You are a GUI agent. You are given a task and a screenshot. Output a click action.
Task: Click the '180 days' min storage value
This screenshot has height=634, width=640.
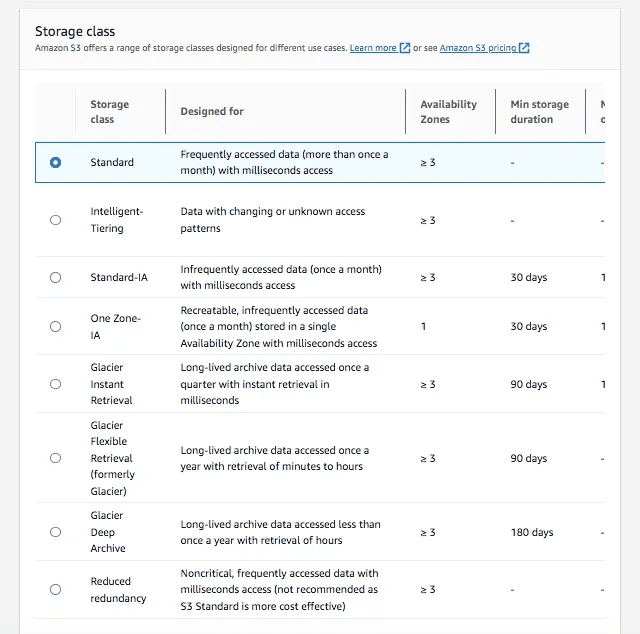[x=532, y=532]
